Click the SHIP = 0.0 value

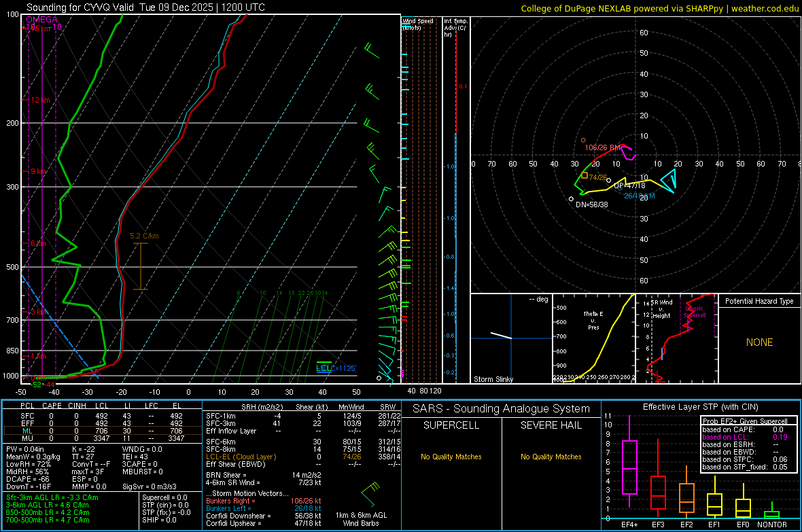(159, 520)
